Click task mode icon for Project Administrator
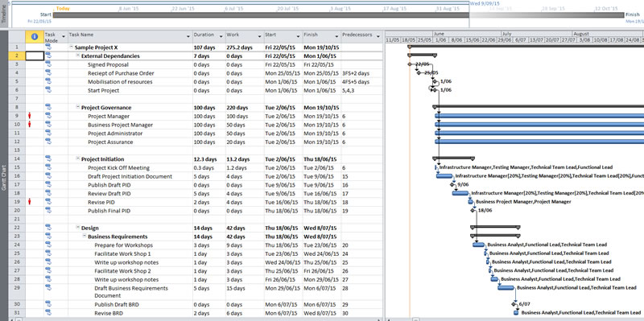 click(x=48, y=134)
